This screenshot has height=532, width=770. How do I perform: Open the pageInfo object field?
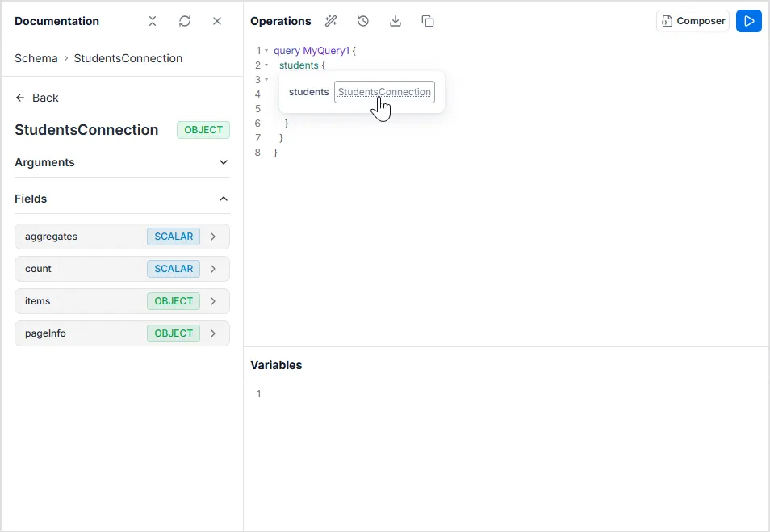(122, 333)
